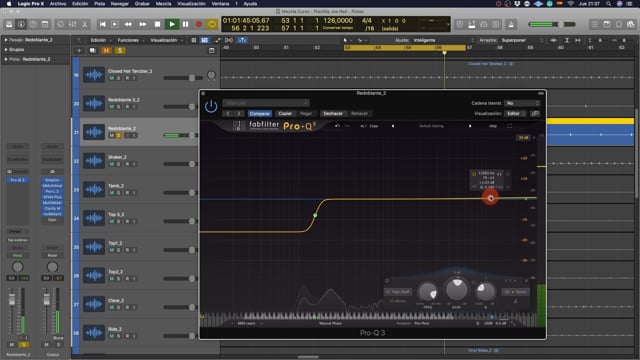
Task: Open the Apple menu
Action: pos(9,4)
